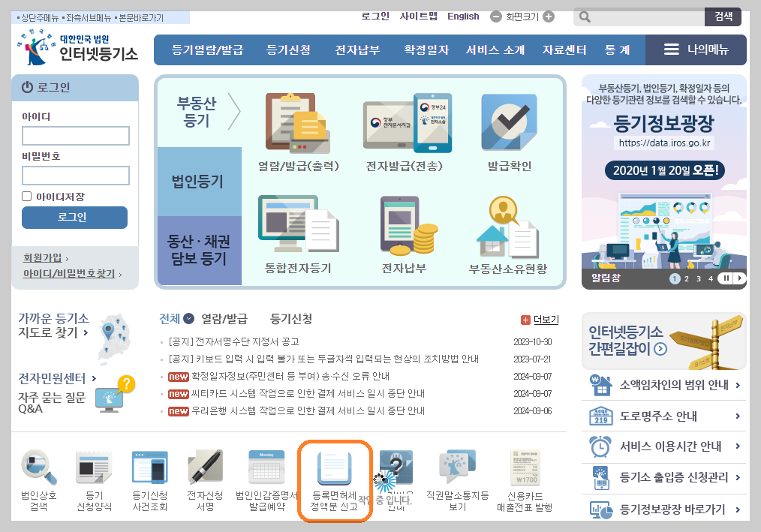Switch to English site
This screenshot has width=761, height=532.
pos(463,17)
